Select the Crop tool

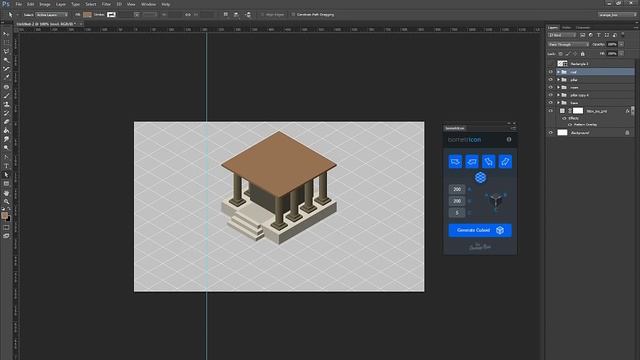pyautogui.click(x=6, y=69)
